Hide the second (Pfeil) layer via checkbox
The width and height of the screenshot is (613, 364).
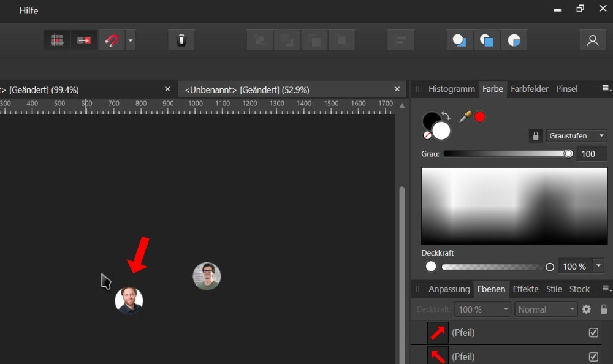(593, 357)
